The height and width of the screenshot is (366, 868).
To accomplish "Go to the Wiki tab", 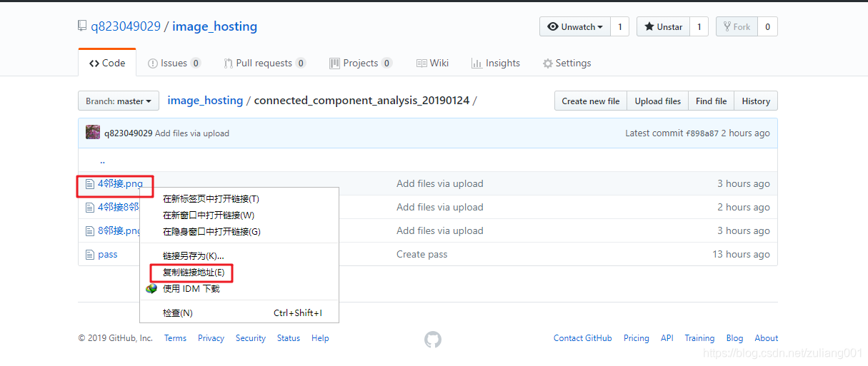I will click(432, 63).
